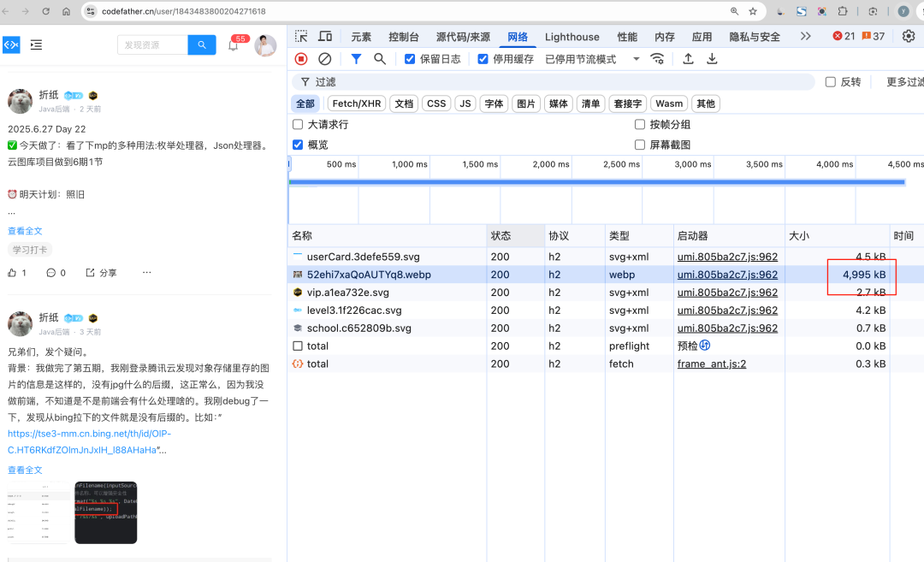Enable the 反转 filter checkbox
The height and width of the screenshot is (562, 924).
tap(829, 80)
